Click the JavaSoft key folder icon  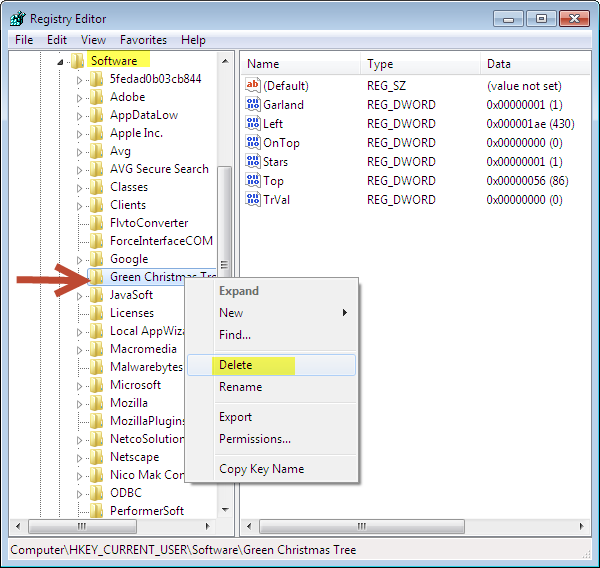[x=96, y=295]
